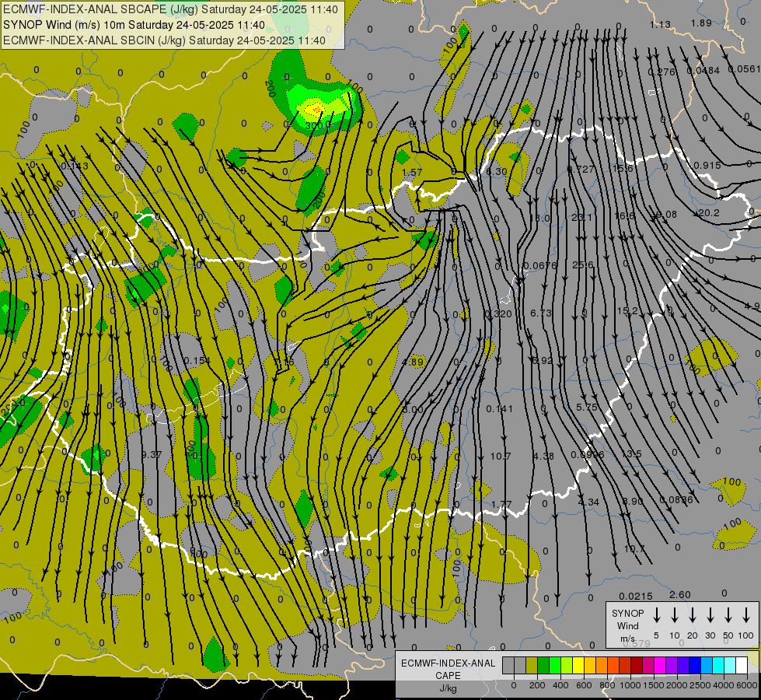Click the 0.320 value on the map
The image size is (761, 700).
pyautogui.click(x=498, y=313)
